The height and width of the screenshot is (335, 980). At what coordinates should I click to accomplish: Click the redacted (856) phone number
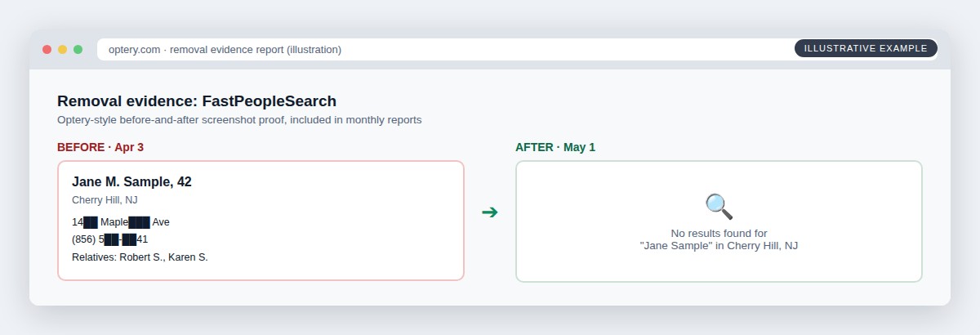[110, 239]
